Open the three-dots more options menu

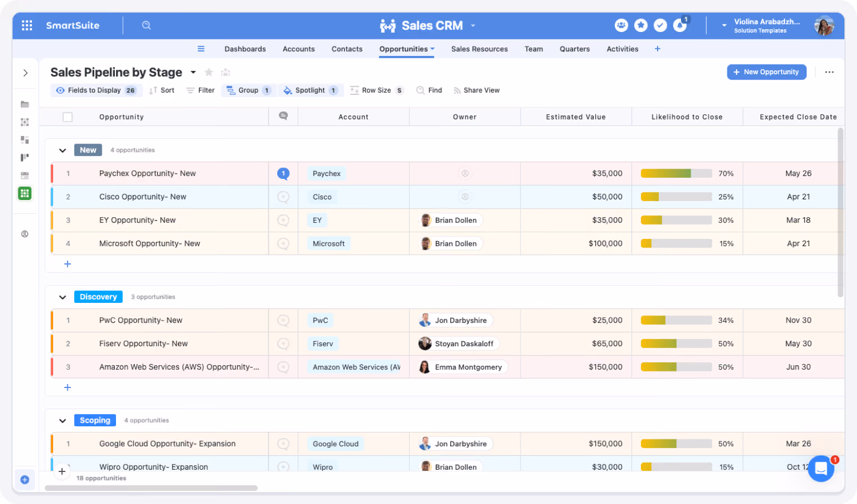829,72
